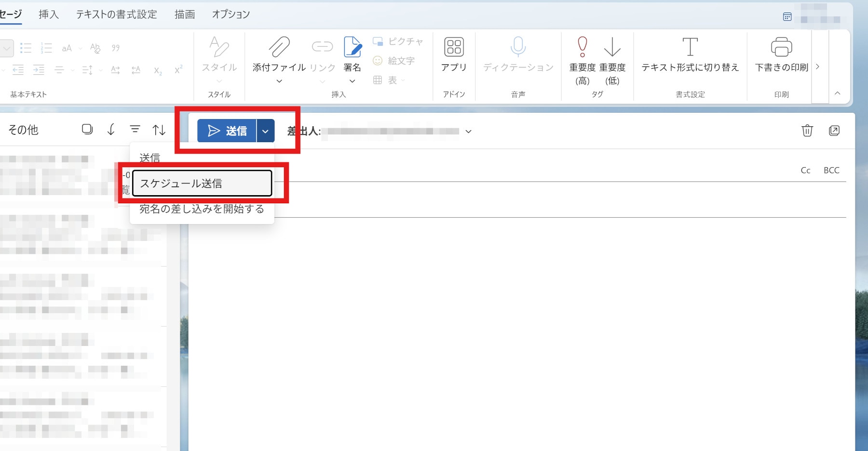The height and width of the screenshot is (451, 868).
Task: Open the dropdown arrow next to 送信
Action: pyautogui.click(x=265, y=131)
